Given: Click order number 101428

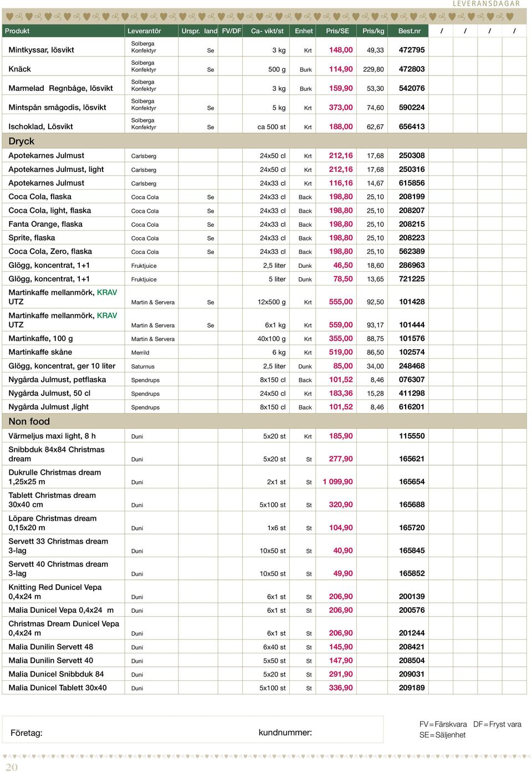Looking at the screenshot, I should pyautogui.click(x=412, y=302).
